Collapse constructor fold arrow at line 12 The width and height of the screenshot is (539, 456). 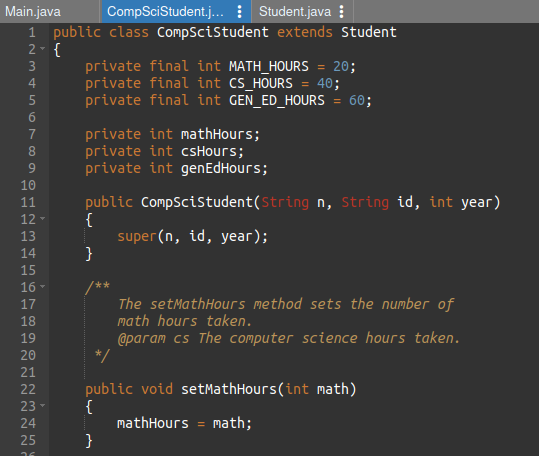[x=43, y=218]
